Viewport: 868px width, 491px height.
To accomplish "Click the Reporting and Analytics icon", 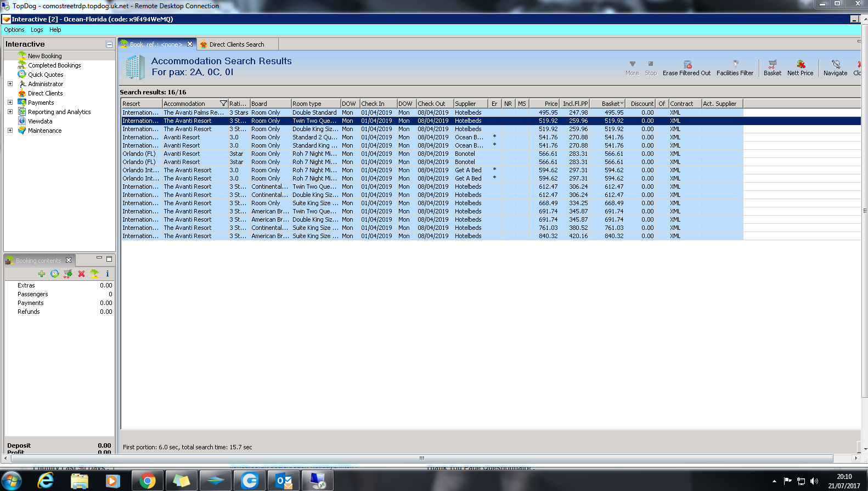I will point(22,112).
